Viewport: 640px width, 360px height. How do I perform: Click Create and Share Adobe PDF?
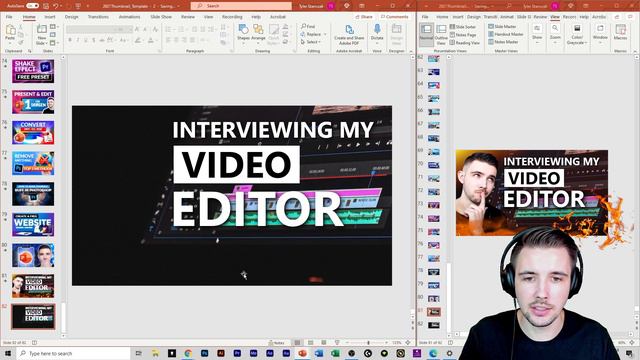pyautogui.click(x=349, y=34)
